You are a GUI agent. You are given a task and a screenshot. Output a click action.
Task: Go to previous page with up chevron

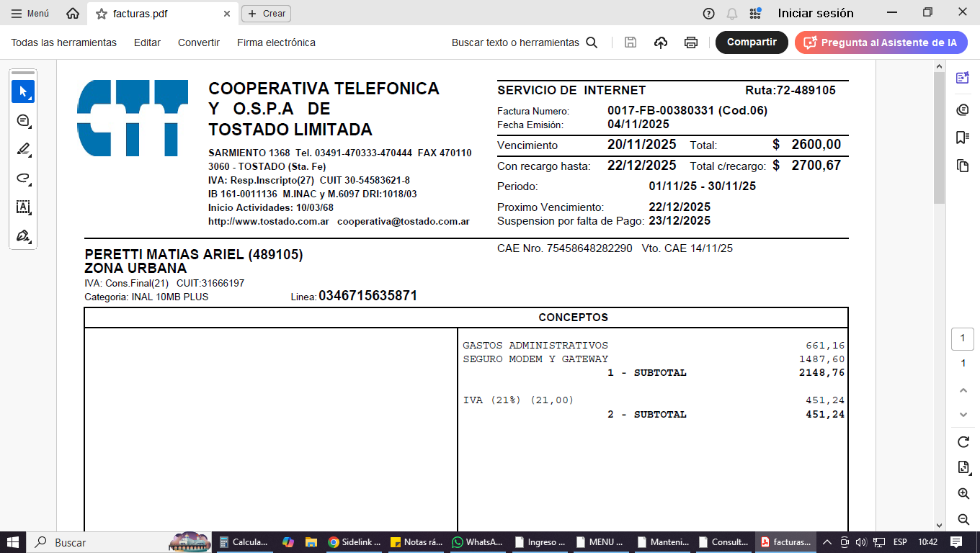(963, 390)
